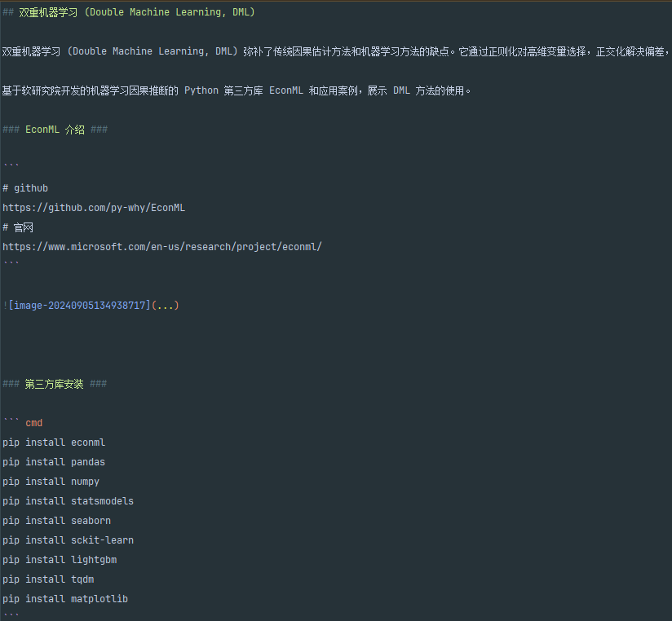This screenshot has width=672, height=621.
Task: Click the 'pip install pandas' line
Action: 54,462
